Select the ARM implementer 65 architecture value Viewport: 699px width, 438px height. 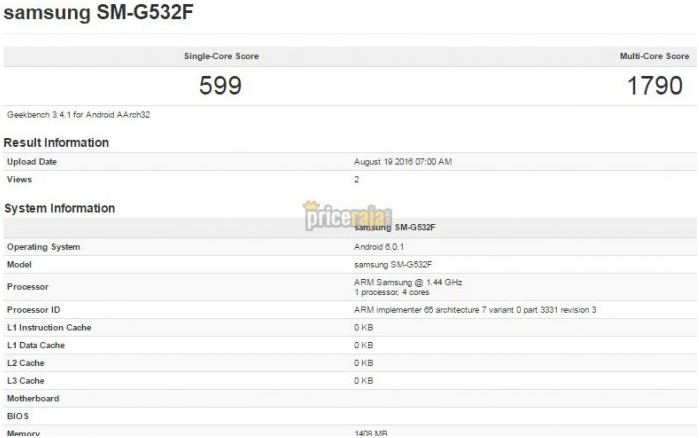[x=475, y=310]
